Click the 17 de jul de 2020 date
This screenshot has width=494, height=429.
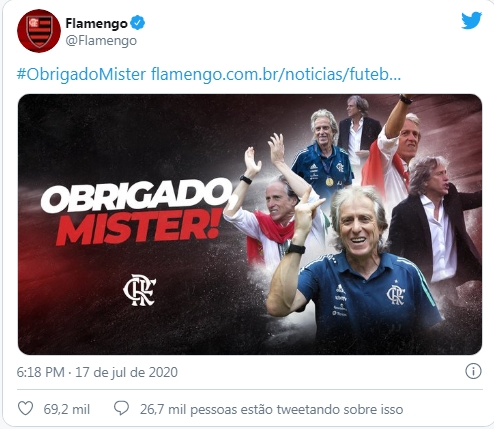(127, 372)
